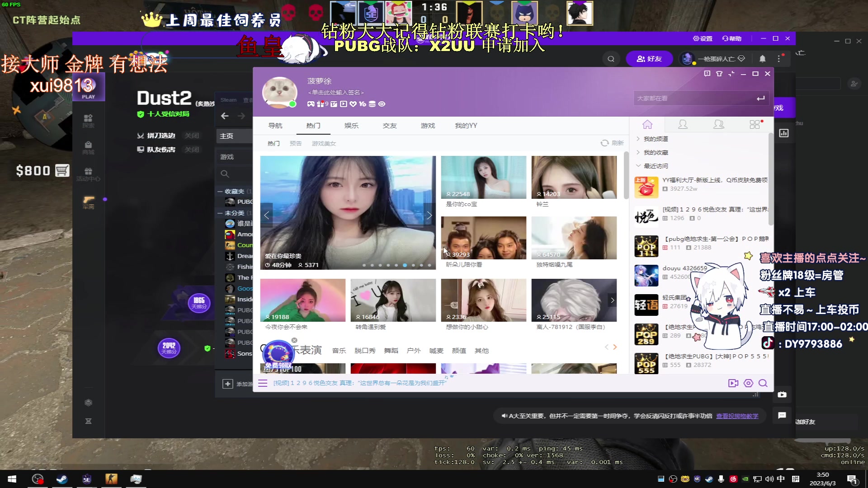The image size is (868, 488).
Task: Toggle 拼刀选边 setting (关闭)
Action: click(x=192, y=136)
